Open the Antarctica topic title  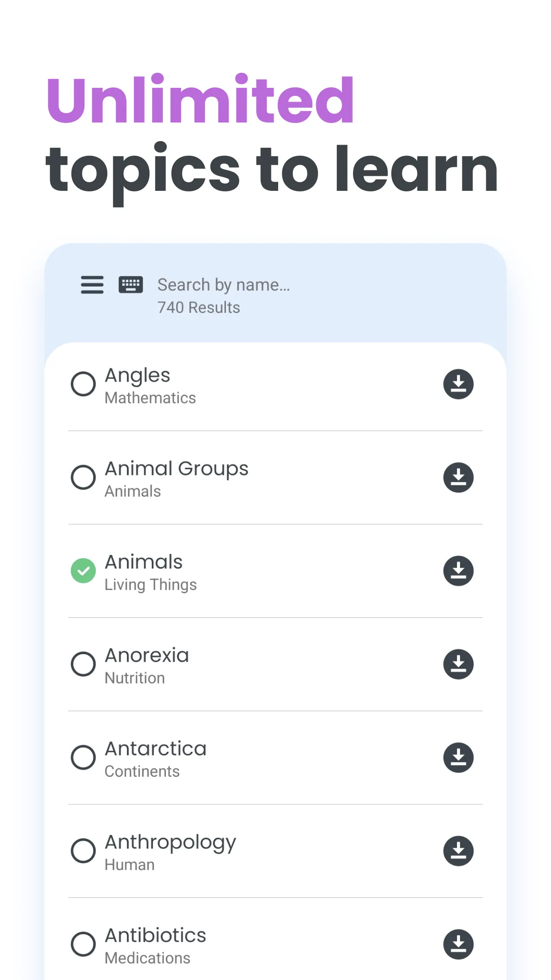(156, 749)
